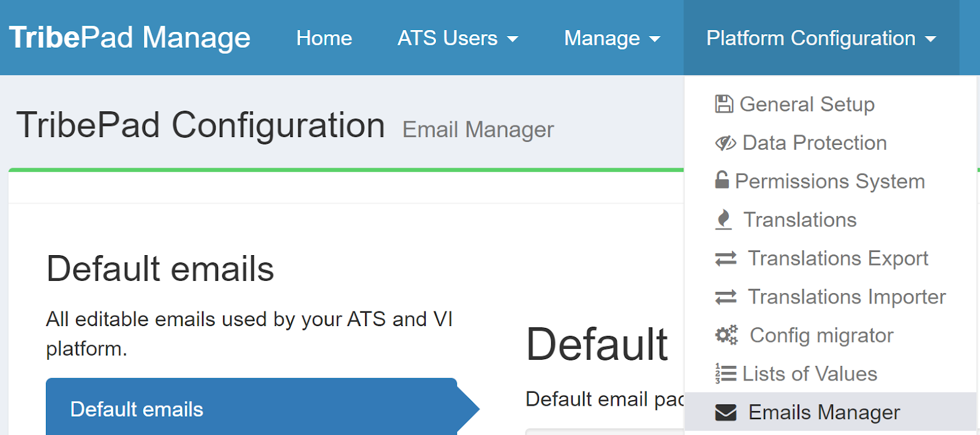Select General Setup menu entry
The height and width of the screenshot is (435, 980).
(831, 104)
